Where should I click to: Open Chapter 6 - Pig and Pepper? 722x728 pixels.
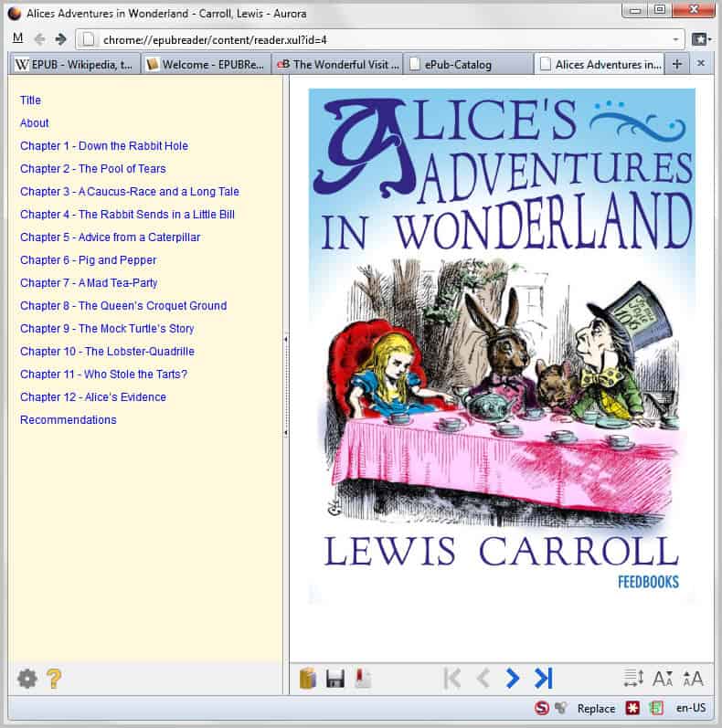click(89, 260)
